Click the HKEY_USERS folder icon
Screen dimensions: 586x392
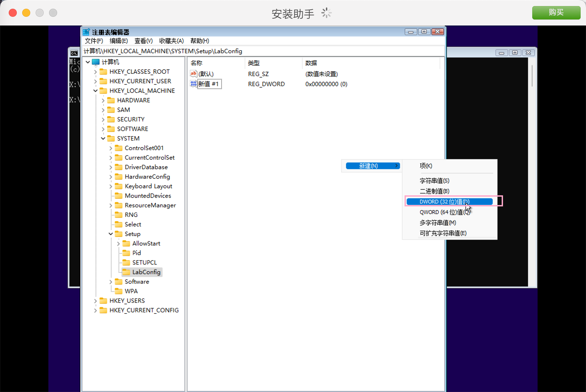coord(103,301)
